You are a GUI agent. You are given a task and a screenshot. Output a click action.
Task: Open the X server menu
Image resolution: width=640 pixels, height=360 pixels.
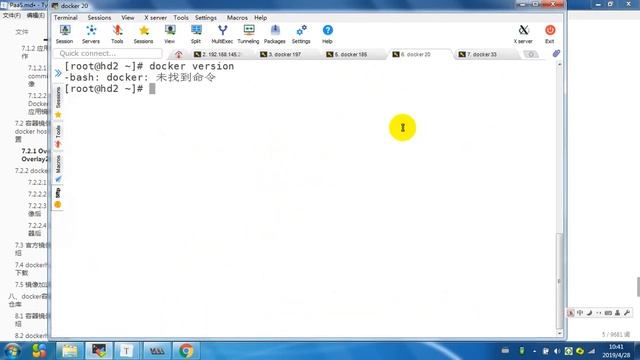[x=155, y=18]
